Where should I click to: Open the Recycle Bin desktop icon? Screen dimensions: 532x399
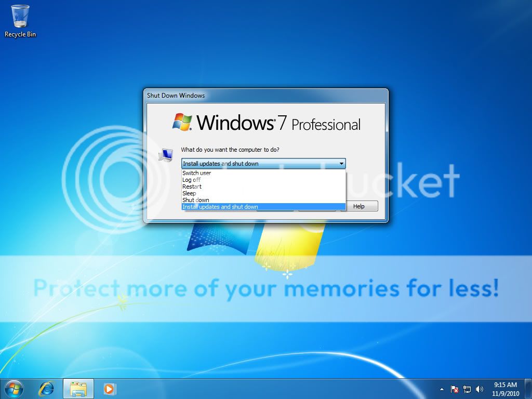tap(20, 21)
